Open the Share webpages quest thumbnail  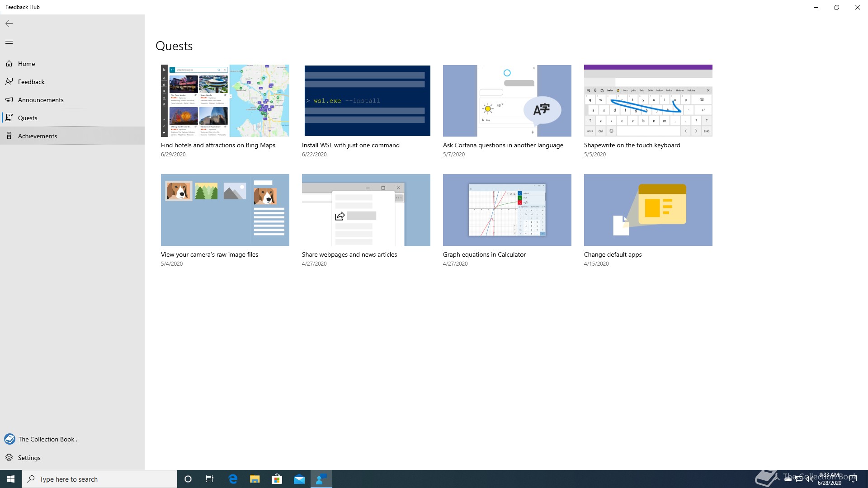coord(366,210)
